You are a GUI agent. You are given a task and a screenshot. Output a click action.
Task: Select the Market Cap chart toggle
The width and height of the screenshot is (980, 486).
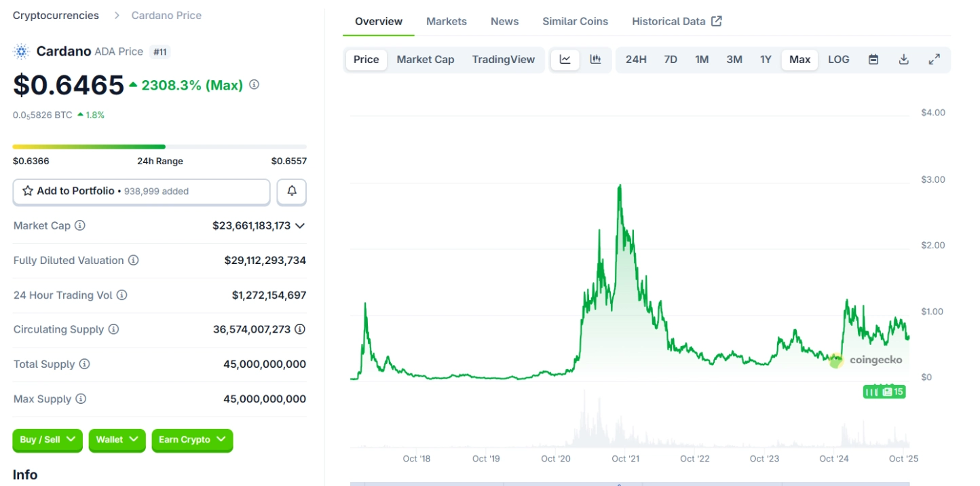click(426, 60)
